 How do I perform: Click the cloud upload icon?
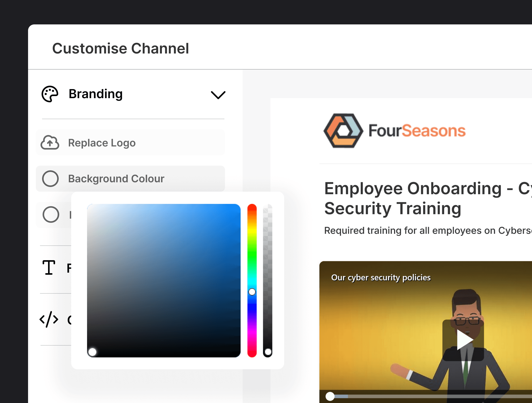tap(50, 143)
